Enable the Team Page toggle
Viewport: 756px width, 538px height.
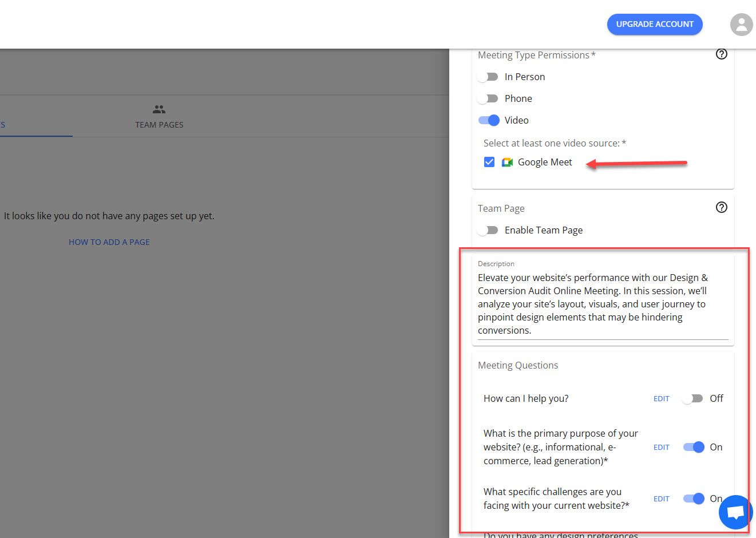[488, 230]
